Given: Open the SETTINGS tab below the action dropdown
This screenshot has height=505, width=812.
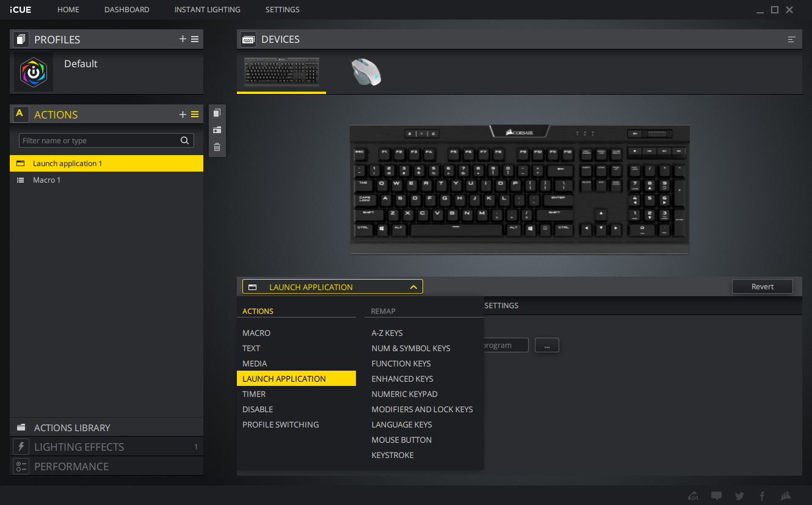Looking at the screenshot, I should pos(501,305).
